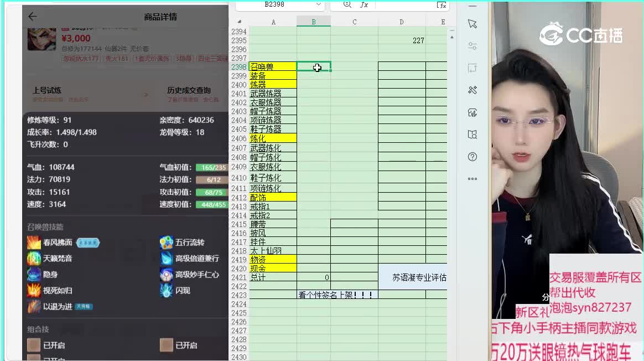Select the 五行流转 skill icon
The height and width of the screenshot is (361, 644).
pos(167,243)
